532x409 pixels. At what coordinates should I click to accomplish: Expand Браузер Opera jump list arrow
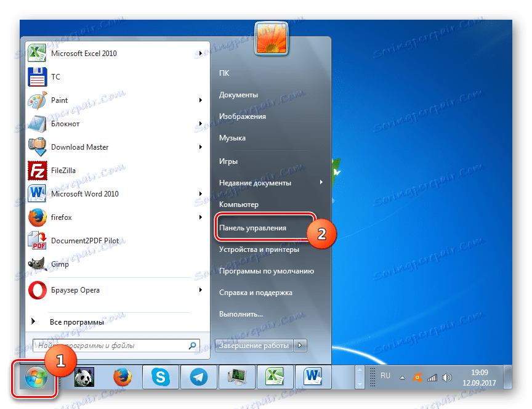click(201, 290)
